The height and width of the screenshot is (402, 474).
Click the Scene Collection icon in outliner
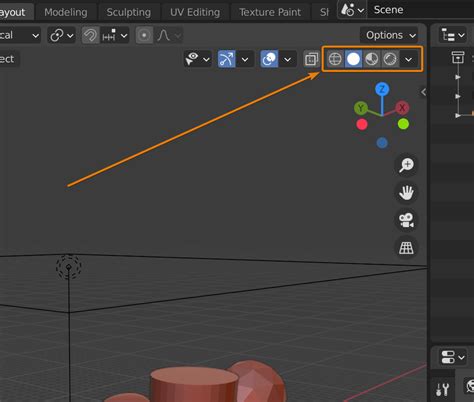[x=458, y=57]
